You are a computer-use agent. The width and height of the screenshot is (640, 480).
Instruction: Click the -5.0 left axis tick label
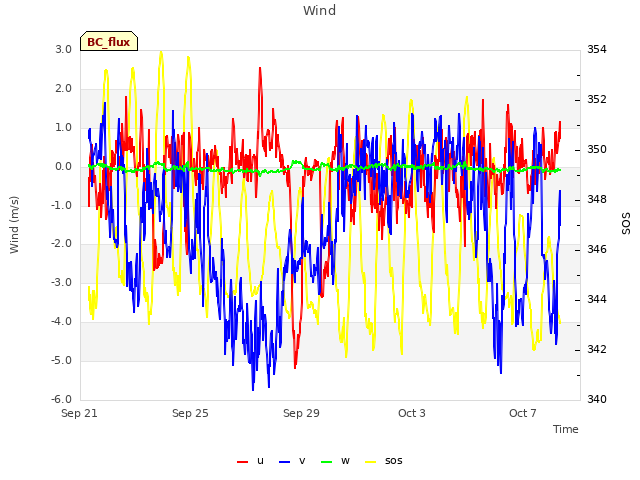click(62, 360)
